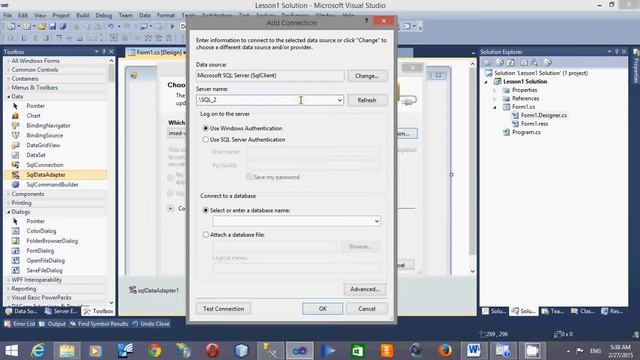This screenshot has width=640, height=360.
Task: Select the BindingNavigator toolbox item
Action: coord(48,125)
